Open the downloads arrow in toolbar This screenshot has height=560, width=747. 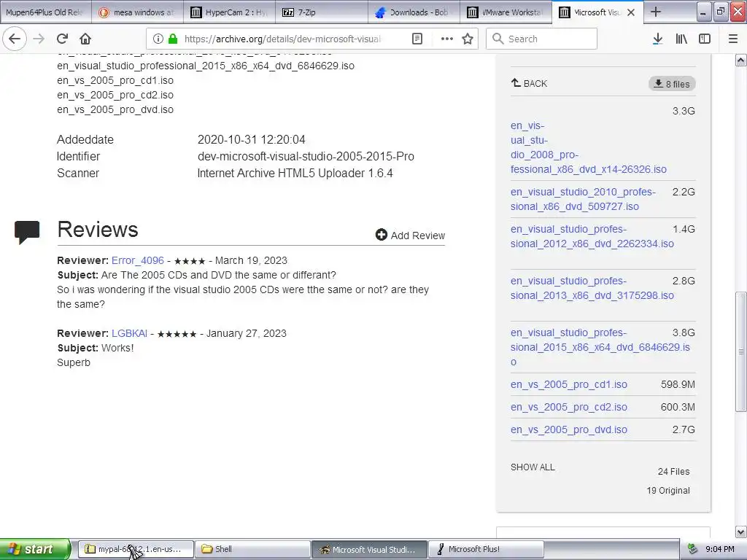pos(657,39)
